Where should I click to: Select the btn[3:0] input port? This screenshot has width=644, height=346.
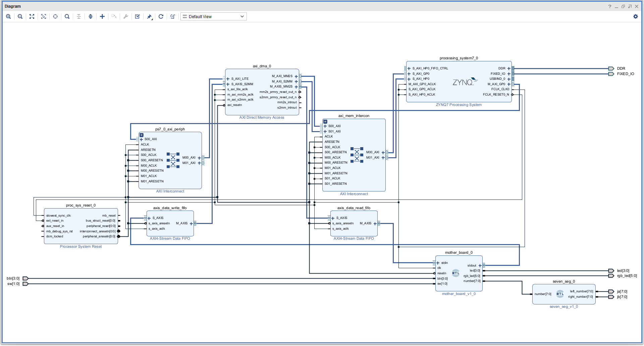[25, 278]
